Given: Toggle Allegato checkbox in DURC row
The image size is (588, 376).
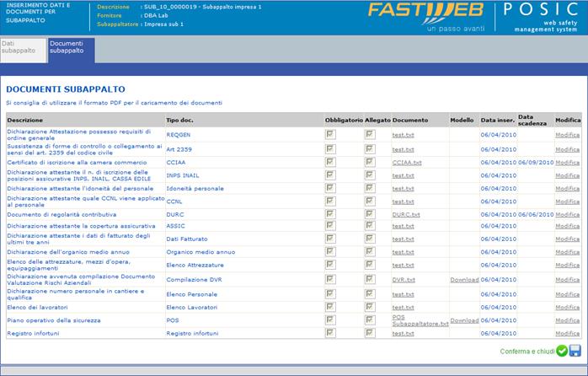Looking at the screenshot, I should [x=370, y=214].
